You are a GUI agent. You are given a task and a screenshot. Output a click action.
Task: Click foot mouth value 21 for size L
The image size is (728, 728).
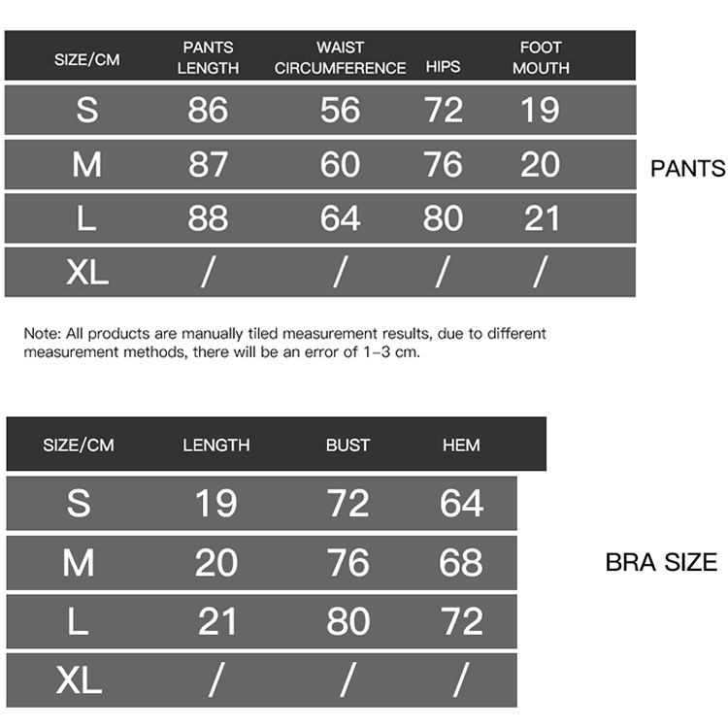[x=541, y=218]
